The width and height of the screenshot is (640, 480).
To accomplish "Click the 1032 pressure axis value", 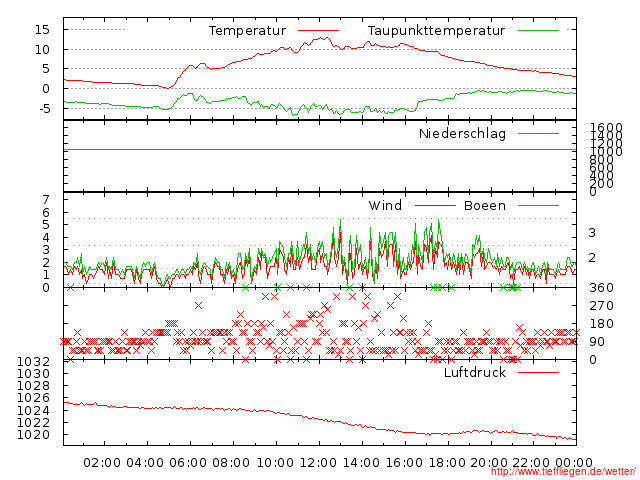I will (33, 361).
